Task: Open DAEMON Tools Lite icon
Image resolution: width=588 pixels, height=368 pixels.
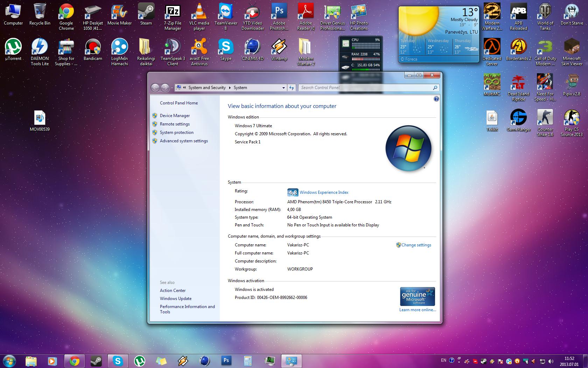Action: pyautogui.click(x=40, y=52)
